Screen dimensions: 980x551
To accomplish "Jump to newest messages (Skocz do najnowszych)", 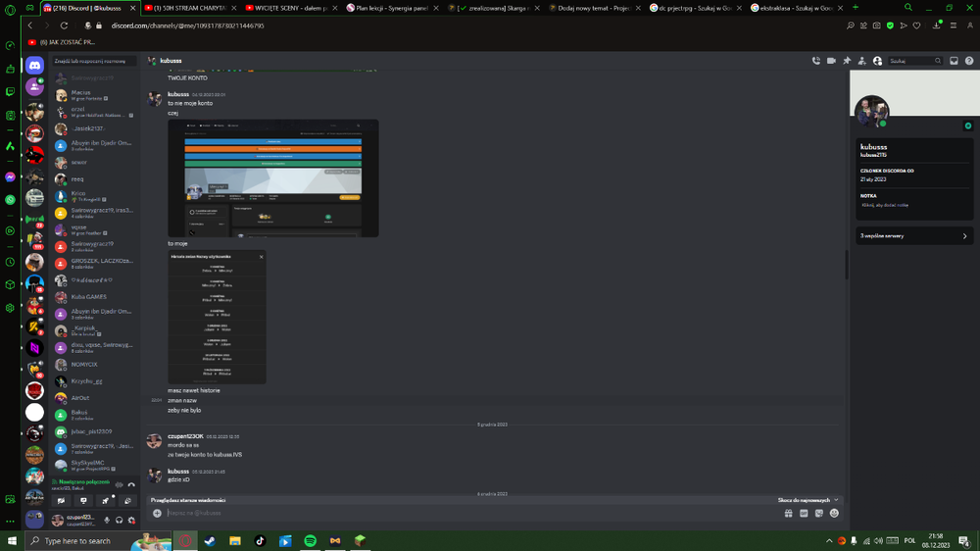I will 808,500.
